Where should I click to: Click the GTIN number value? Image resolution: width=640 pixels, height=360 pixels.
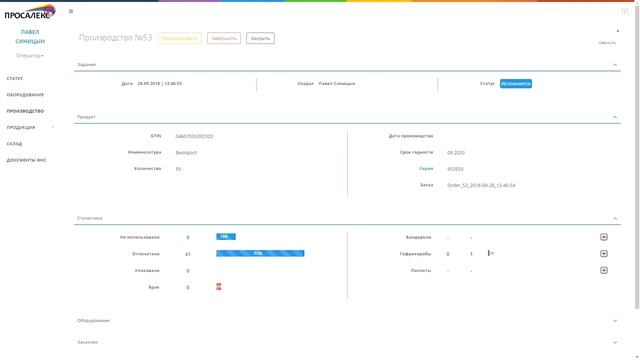pyautogui.click(x=194, y=136)
